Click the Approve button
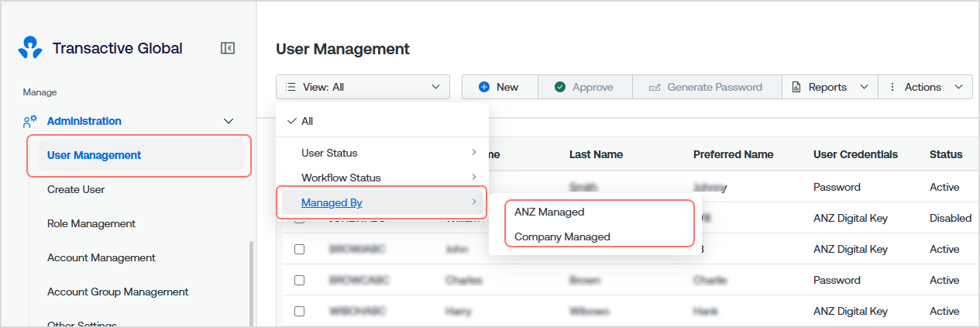Screen dimensions: 980x328 [585, 87]
